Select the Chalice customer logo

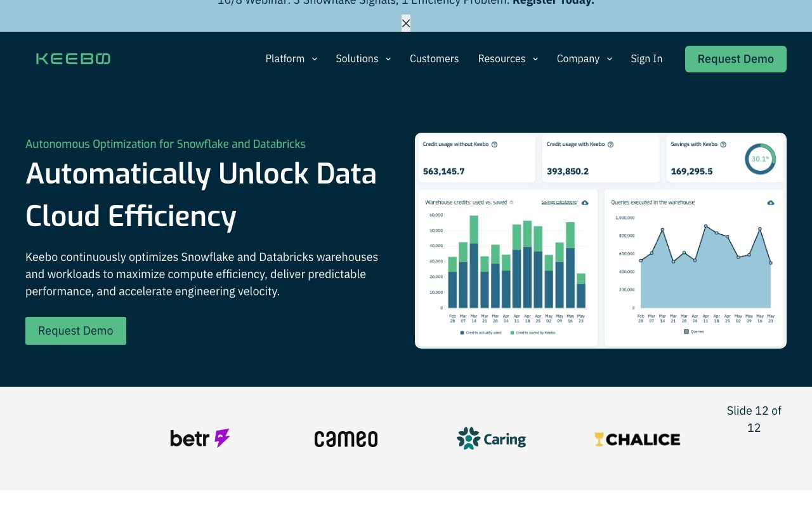637,439
